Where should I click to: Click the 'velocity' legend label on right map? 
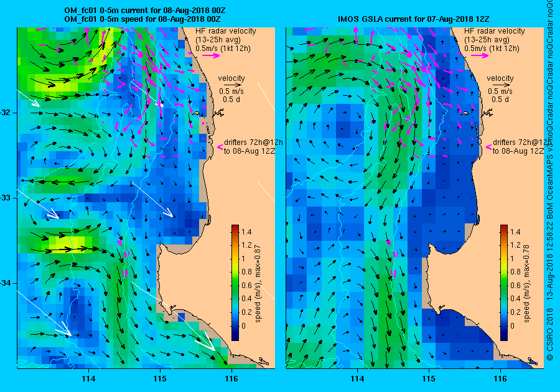point(500,78)
